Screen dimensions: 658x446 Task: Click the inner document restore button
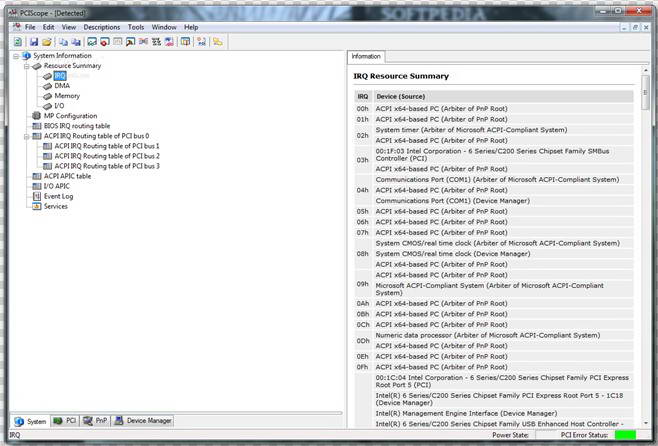(x=635, y=27)
